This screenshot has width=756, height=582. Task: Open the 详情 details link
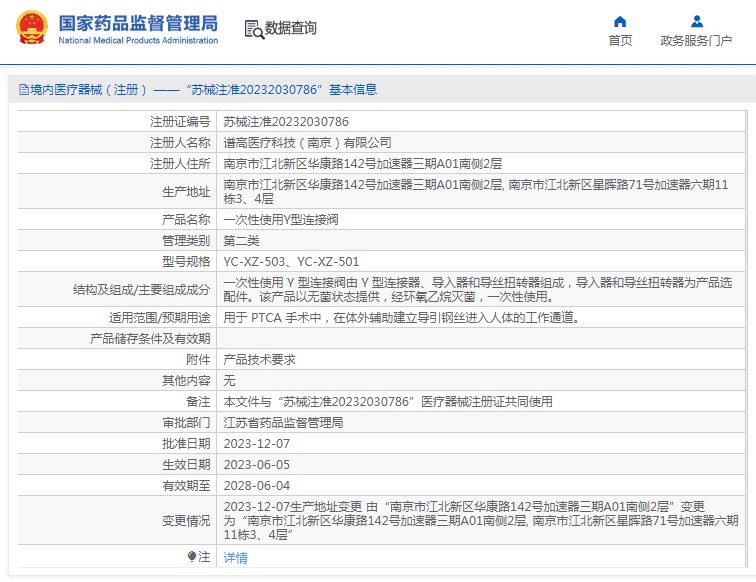pyautogui.click(x=235, y=557)
